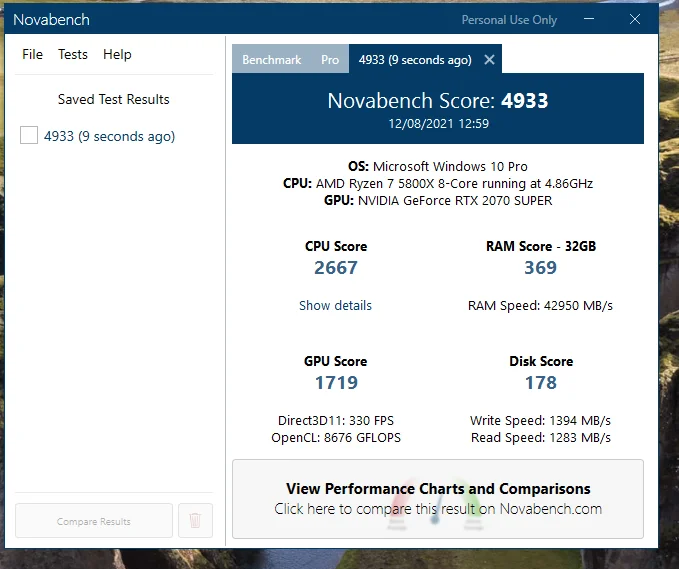Click the date 12/08/2021 12:59
The image size is (679, 569).
point(438,124)
